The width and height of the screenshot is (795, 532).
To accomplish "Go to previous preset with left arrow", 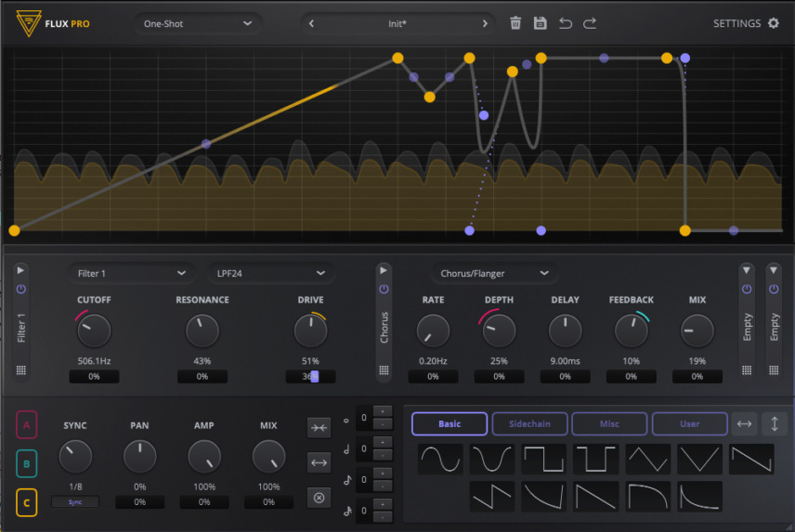I will [x=311, y=23].
